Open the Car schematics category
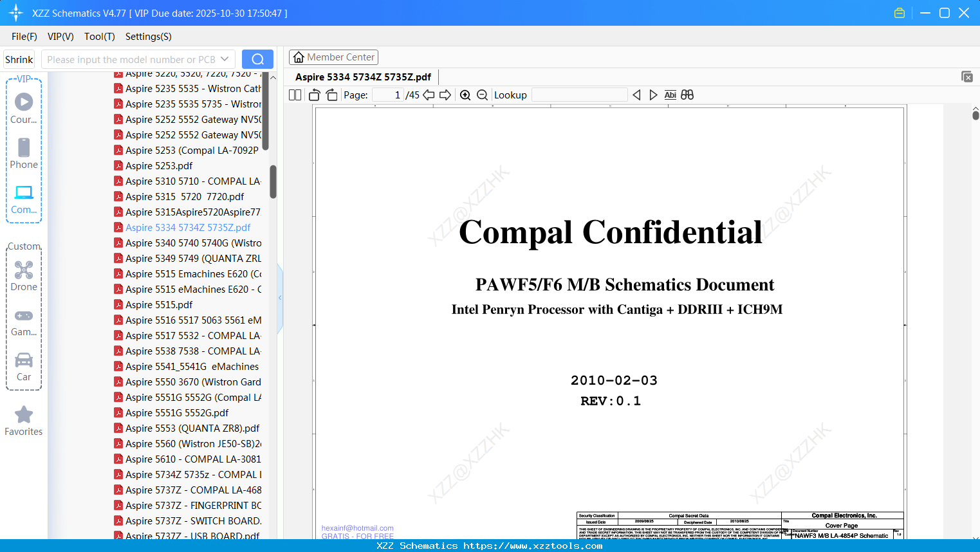The image size is (980, 552). 24,367
